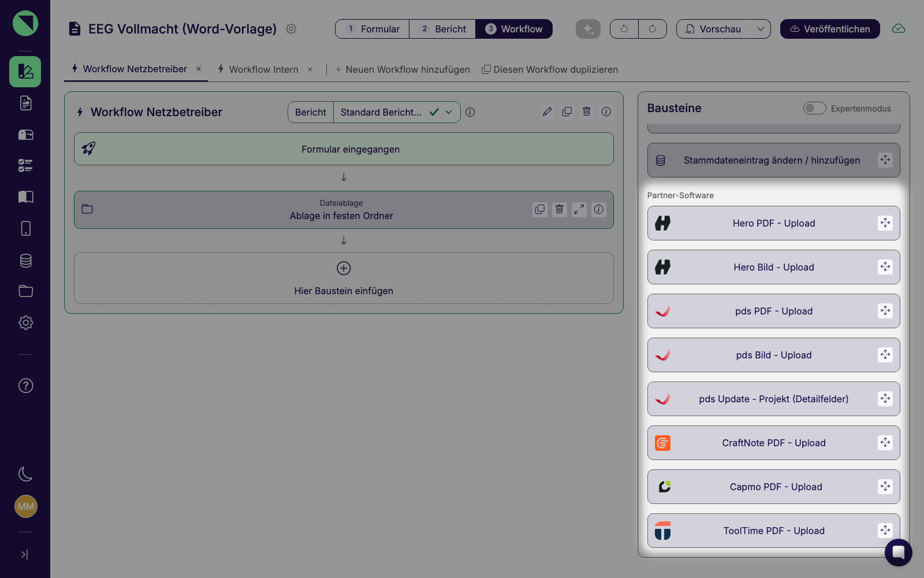Switch to the Formular step tab
The width and height of the screenshot is (924, 578).
[x=372, y=29]
